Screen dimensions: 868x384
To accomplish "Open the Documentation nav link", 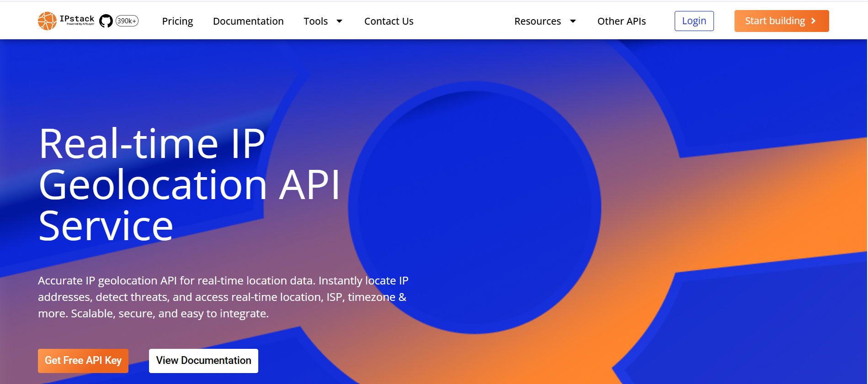I will click(248, 21).
